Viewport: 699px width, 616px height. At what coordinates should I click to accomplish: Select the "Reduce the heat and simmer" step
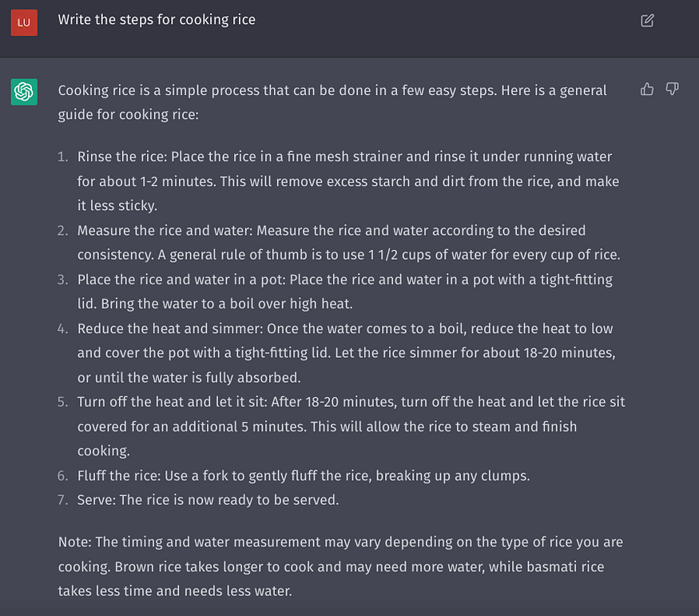coord(170,328)
